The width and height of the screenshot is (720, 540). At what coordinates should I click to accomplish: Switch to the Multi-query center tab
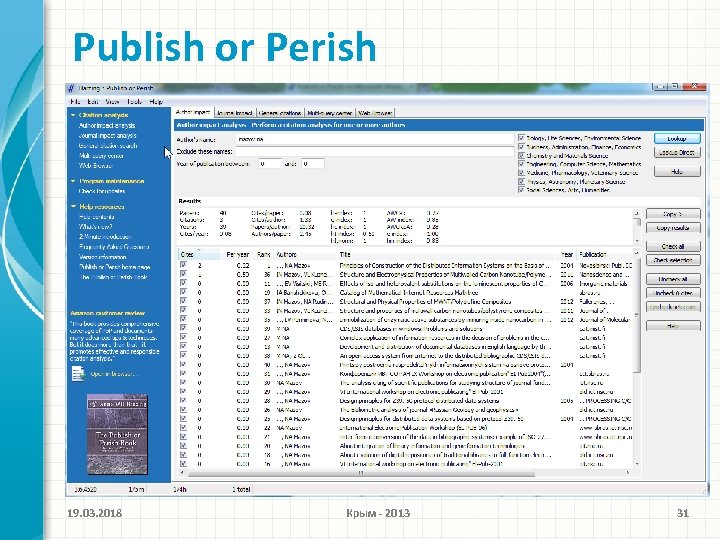click(330, 112)
